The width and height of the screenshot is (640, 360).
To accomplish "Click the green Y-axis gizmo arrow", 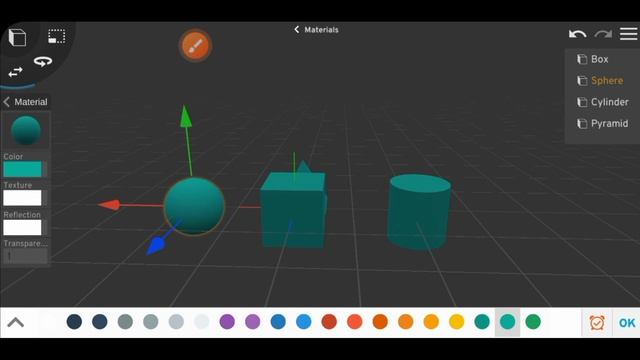I will point(186,116).
